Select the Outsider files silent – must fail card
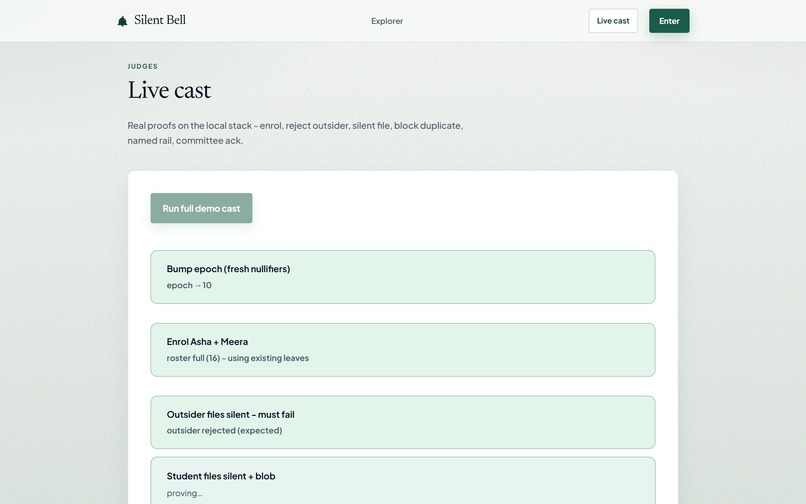This screenshot has width=806, height=504. (403, 422)
